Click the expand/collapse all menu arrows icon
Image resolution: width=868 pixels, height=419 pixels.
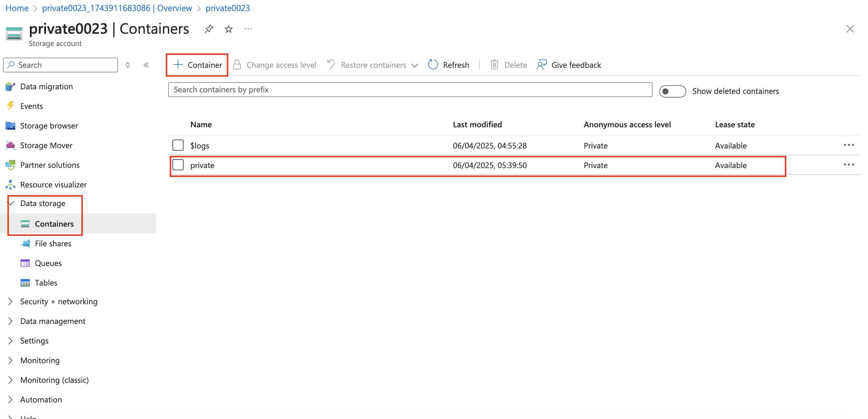click(x=128, y=65)
